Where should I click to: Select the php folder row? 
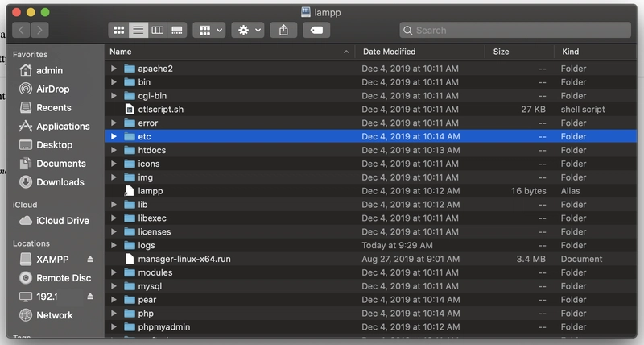(x=371, y=314)
